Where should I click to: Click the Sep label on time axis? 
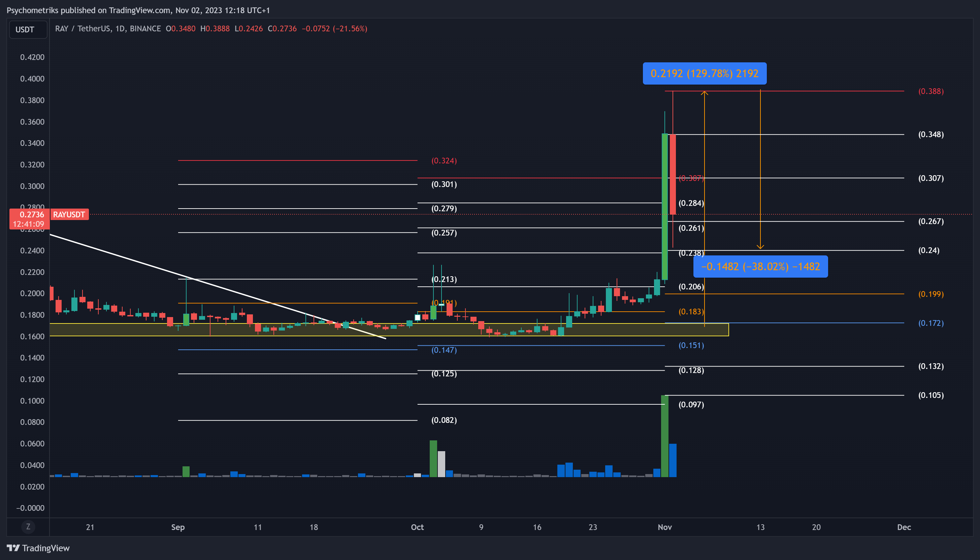click(177, 527)
